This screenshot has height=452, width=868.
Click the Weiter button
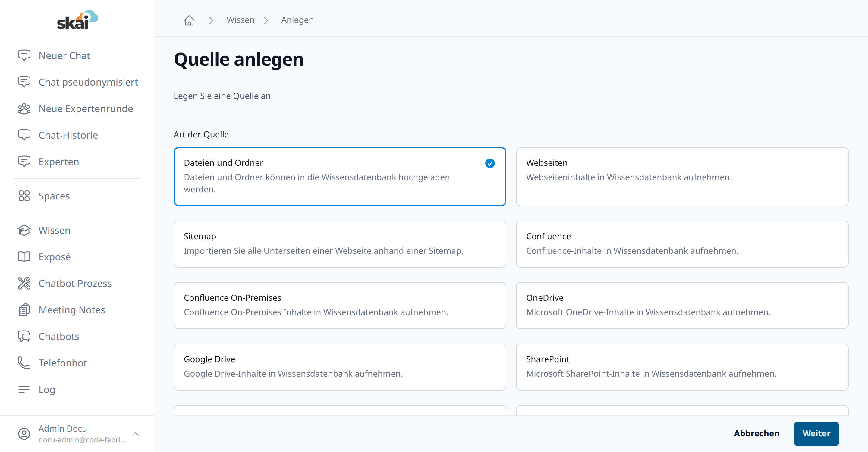click(x=816, y=434)
